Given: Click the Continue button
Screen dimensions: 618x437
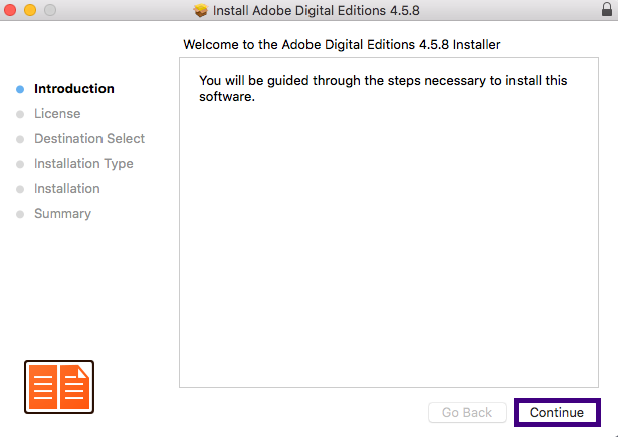Looking at the screenshot, I should [557, 412].
